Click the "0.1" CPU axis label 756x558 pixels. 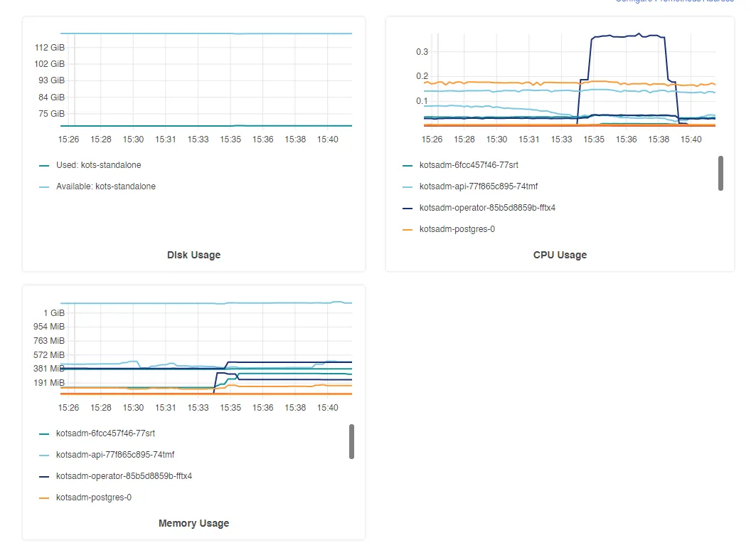tap(422, 100)
